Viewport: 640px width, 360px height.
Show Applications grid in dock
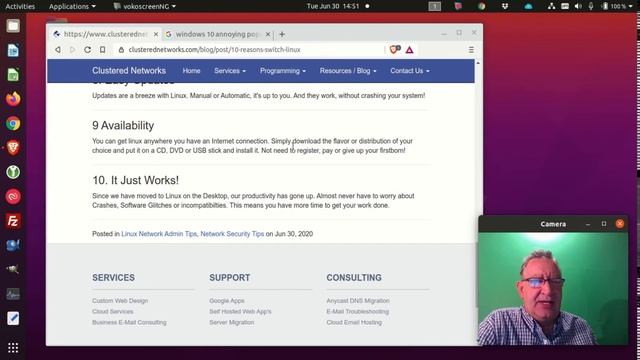click(13, 348)
